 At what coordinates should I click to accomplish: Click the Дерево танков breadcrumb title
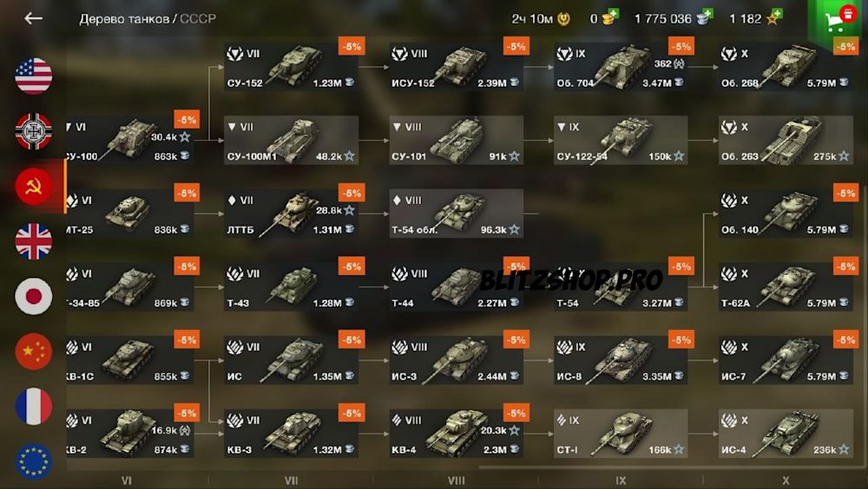[124, 19]
